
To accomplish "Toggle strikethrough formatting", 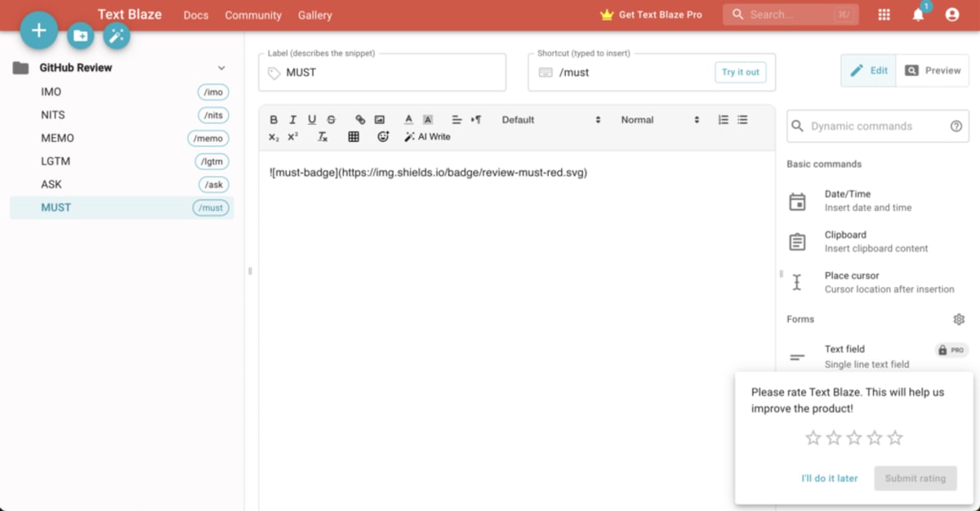I will [x=331, y=120].
